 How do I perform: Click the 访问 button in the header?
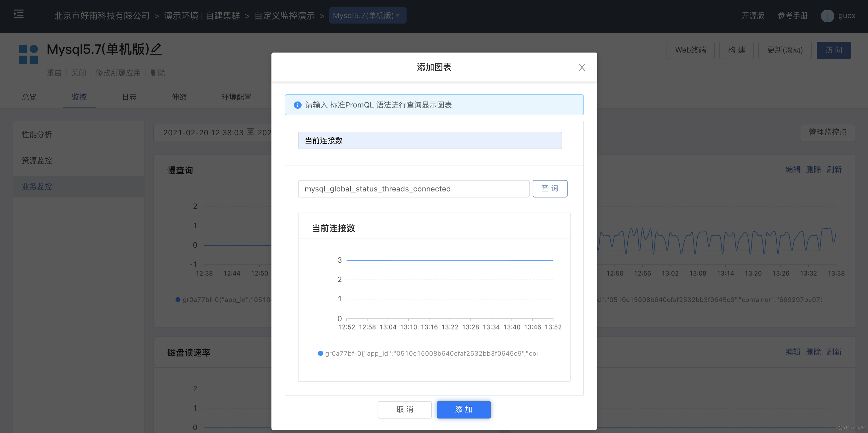pyautogui.click(x=834, y=50)
